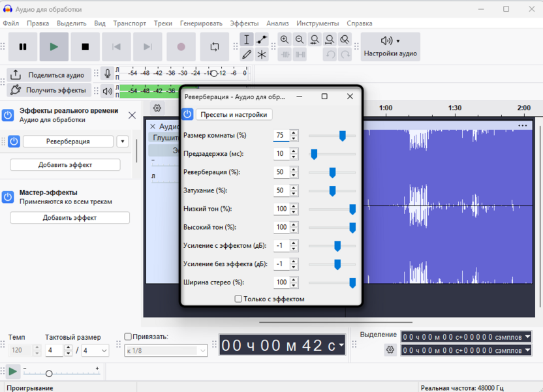Open time display format dropdown
543x392 pixels.
(x=341, y=345)
